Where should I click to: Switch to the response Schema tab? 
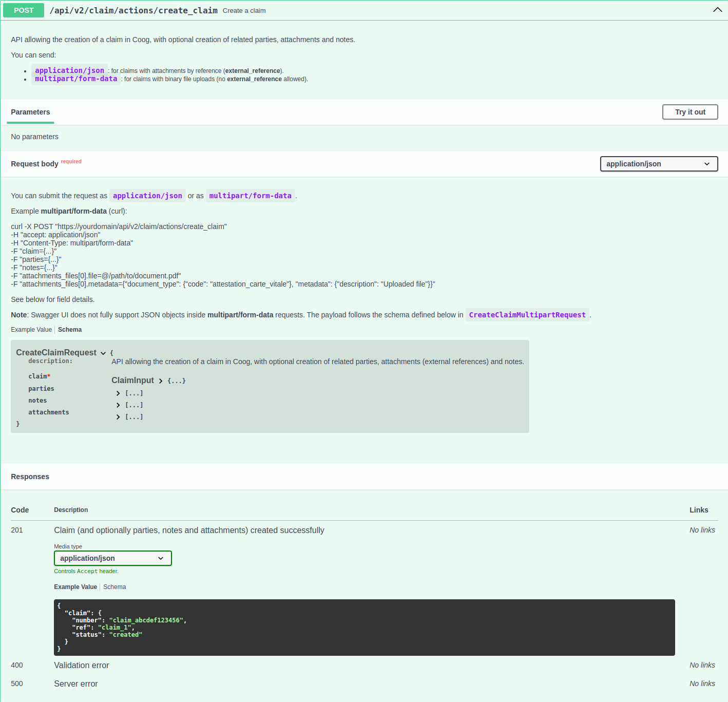click(x=114, y=587)
